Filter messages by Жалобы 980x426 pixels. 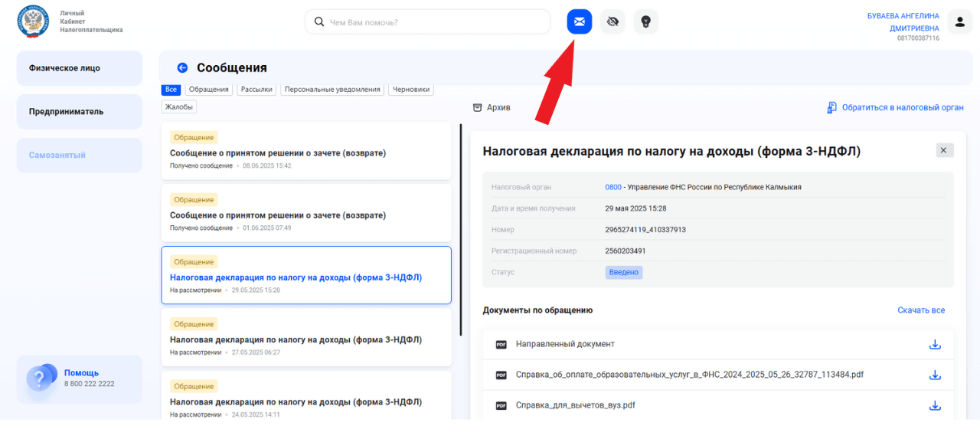179,107
